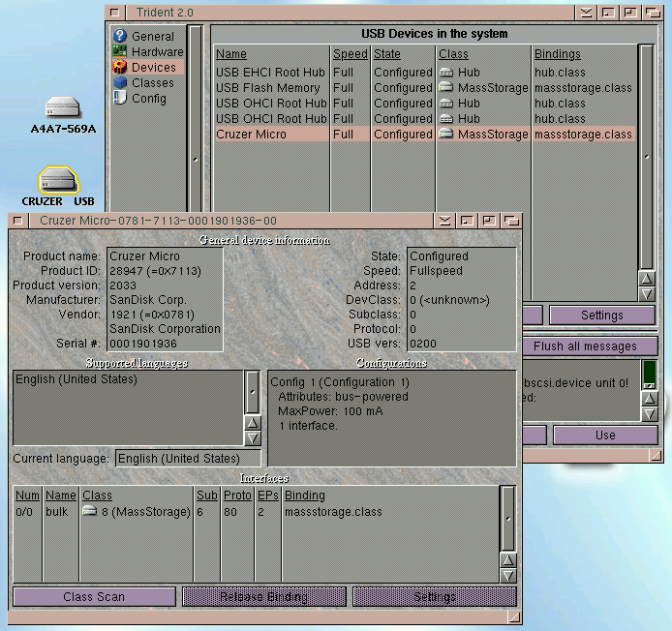Click the Interfaces list vertical scrollbar

tap(507, 519)
